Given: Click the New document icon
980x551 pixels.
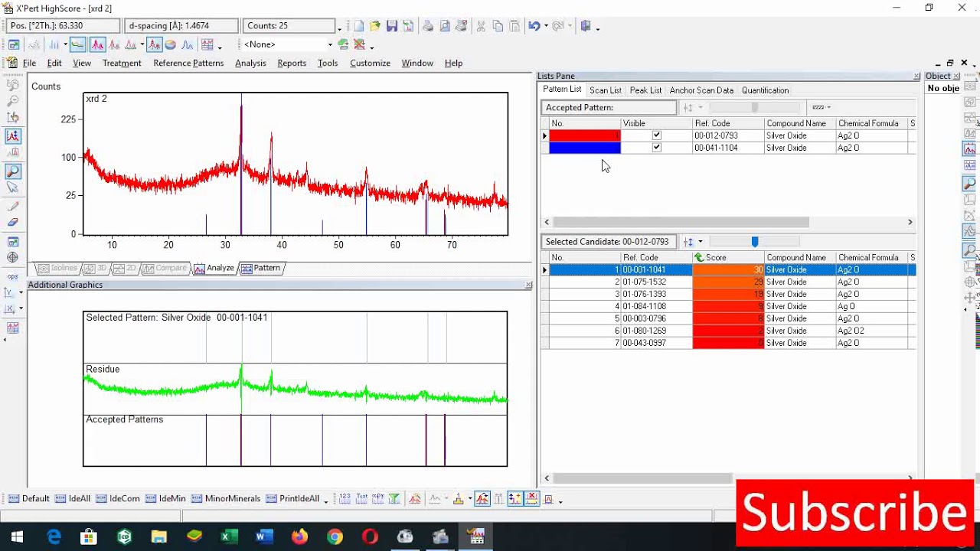Looking at the screenshot, I should (x=358, y=26).
